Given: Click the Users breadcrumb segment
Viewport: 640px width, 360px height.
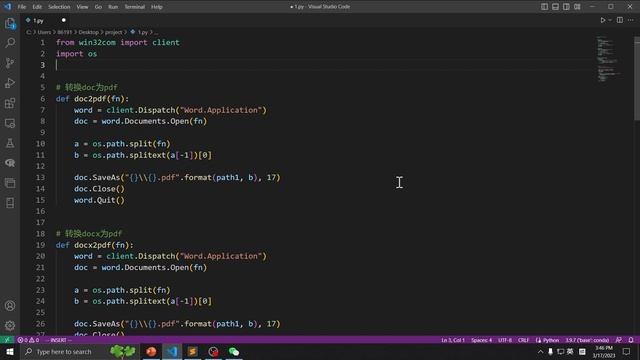Looking at the screenshot, I should 44,32.
